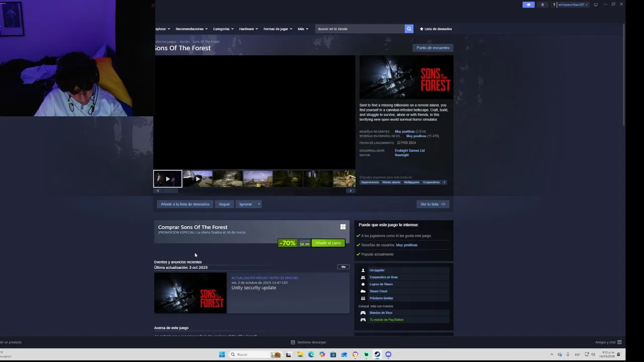Click the Cooperativos tag
Screen dimensions: 644x362
click(x=431, y=182)
